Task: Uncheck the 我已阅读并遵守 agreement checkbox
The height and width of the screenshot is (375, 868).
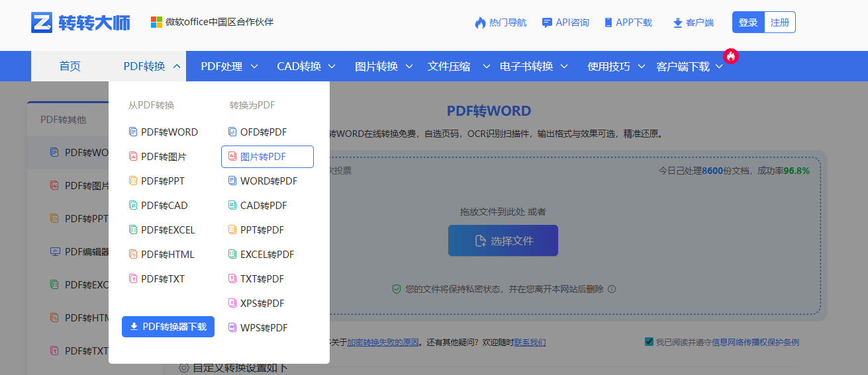Action: pos(649,342)
